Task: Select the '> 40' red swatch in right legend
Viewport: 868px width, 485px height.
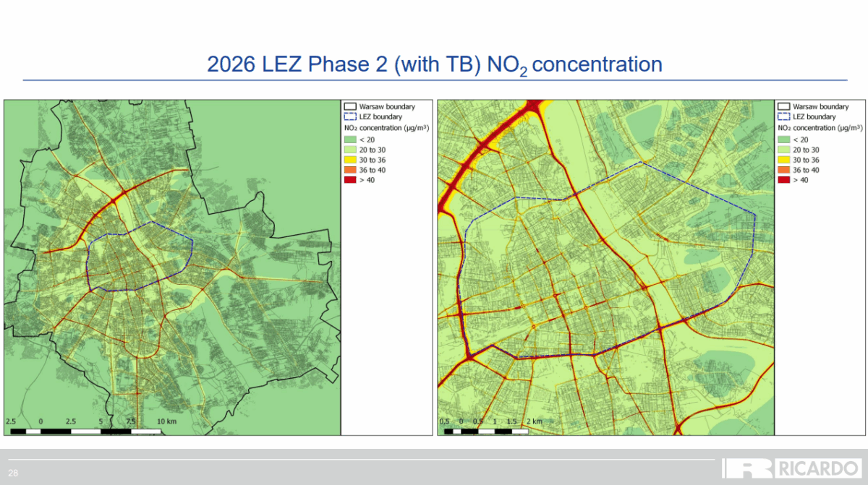Action: (x=783, y=180)
